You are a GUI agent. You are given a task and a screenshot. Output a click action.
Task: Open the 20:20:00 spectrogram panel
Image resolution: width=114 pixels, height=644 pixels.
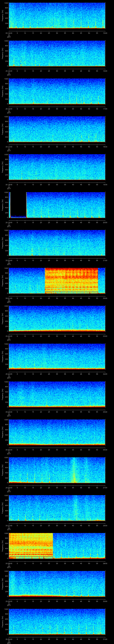(57, 243)
